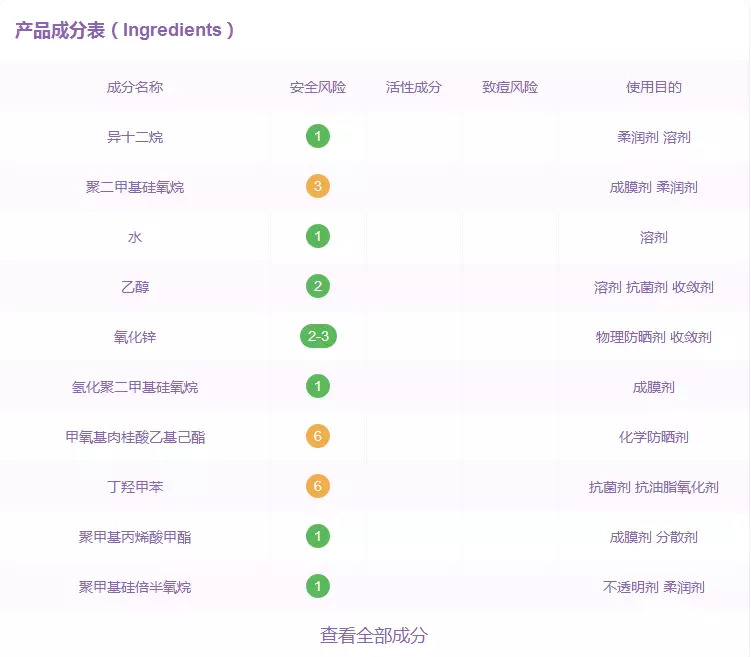Click the green 1 badge for 聚甲基丙烯酸甲酯
Image resolution: width=751 pixels, height=657 pixels.
tap(318, 536)
